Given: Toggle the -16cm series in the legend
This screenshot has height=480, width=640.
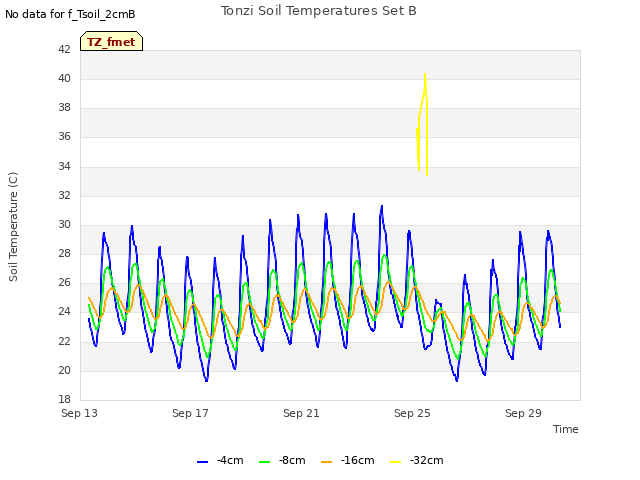Looking at the screenshot, I should (x=347, y=460).
